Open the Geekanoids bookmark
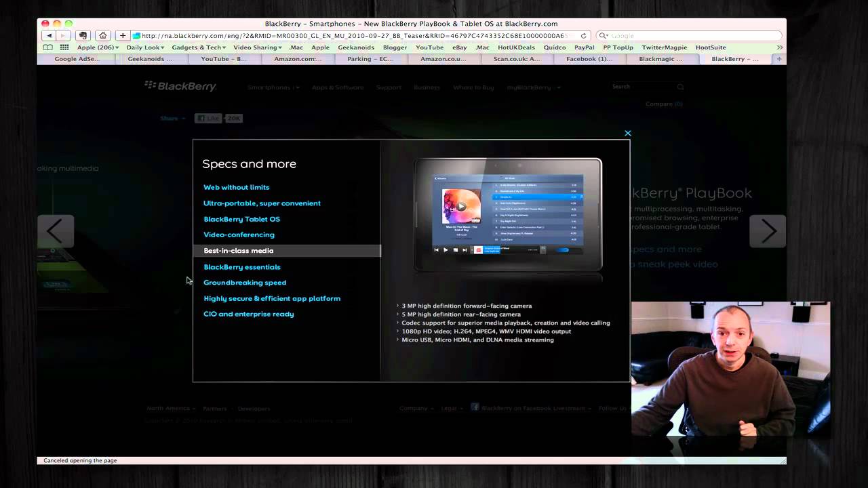The image size is (868, 488). [x=356, y=47]
